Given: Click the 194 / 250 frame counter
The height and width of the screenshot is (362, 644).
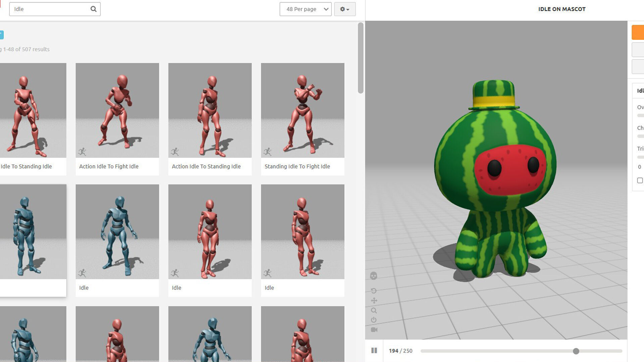Looking at the screenshot, I should pyautogui.click(x=400, y=351).
